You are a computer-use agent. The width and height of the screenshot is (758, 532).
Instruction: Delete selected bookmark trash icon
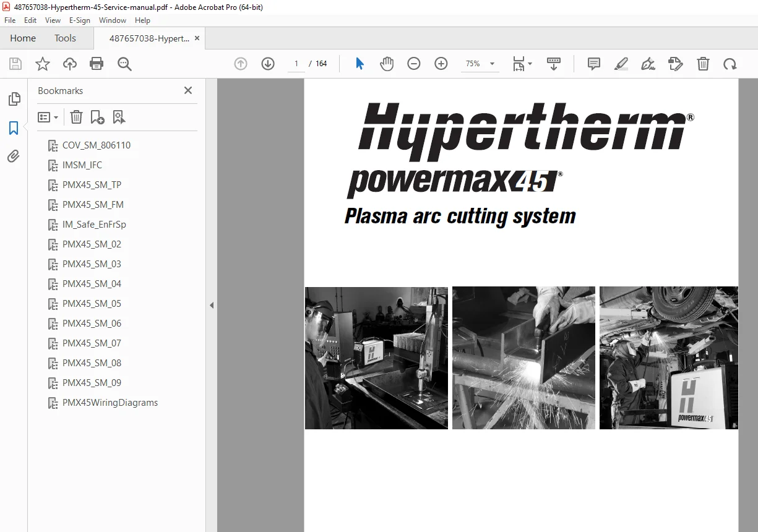coord(76,117)
